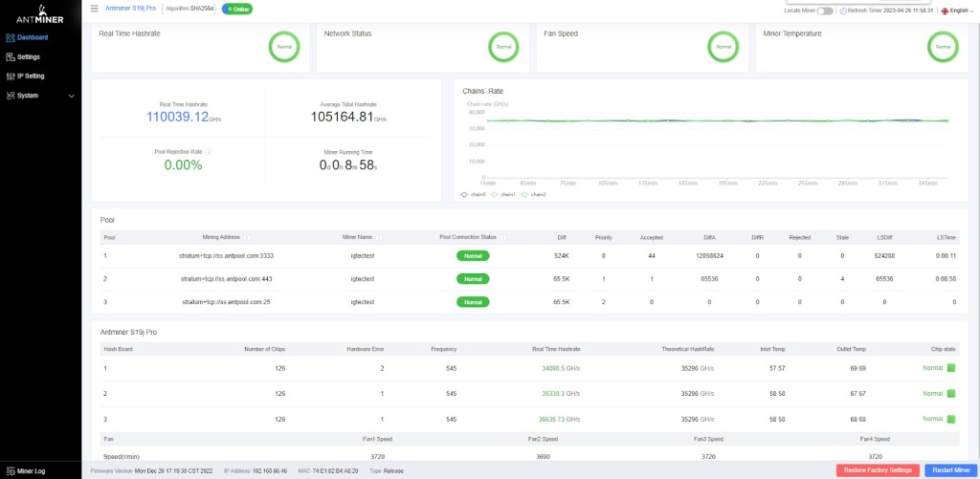Click the Antminer logo in the sidebar
This screenshot has width=980, height=479.
coord(40,14)
